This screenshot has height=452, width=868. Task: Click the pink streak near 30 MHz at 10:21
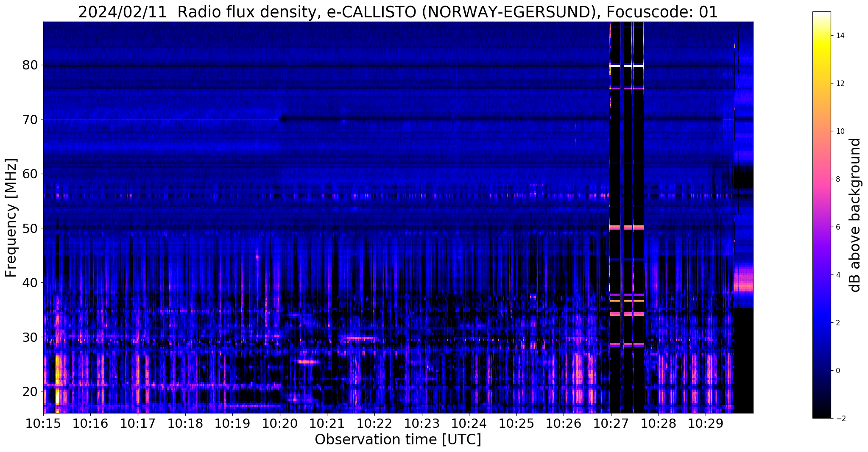pyautogui.click(x=360, y=338)
